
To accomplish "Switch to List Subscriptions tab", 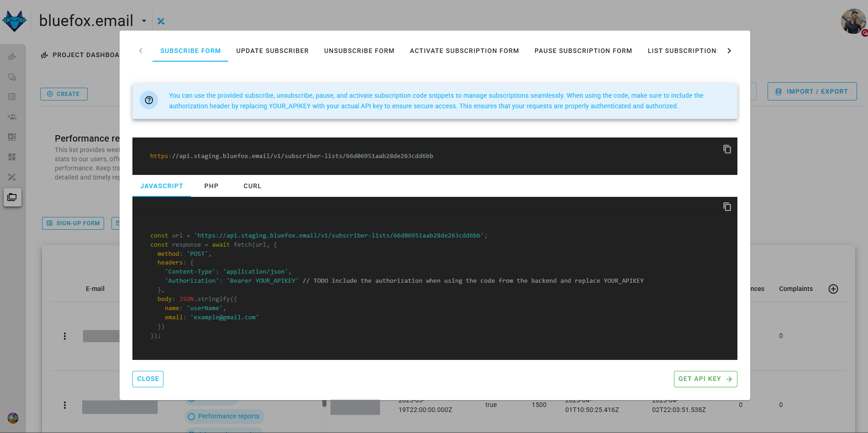I will 682,51.
